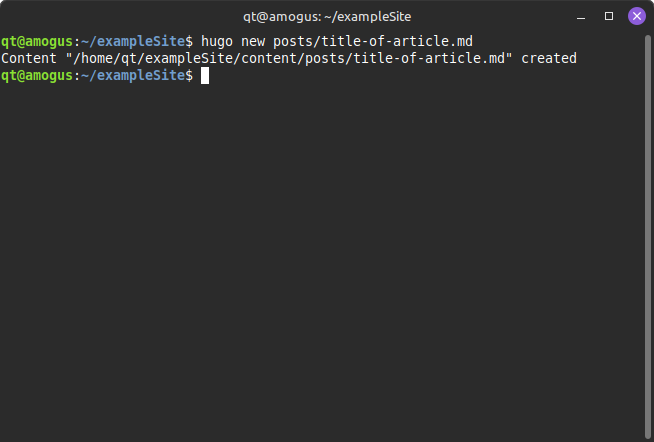The image size is (654, 442).
Task: Click the word "new" in the command
Action: [253, 41]
